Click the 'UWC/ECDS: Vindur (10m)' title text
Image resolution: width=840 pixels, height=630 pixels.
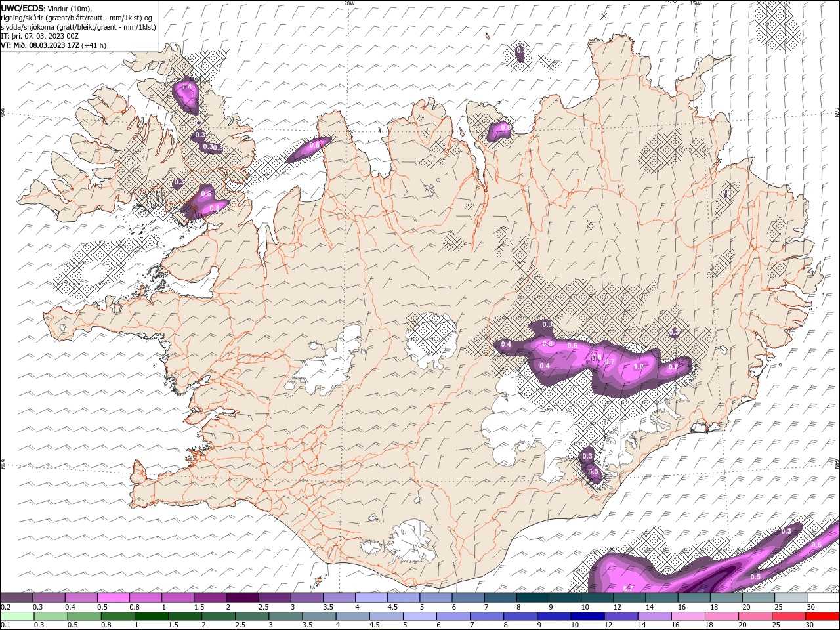[47, 8]
